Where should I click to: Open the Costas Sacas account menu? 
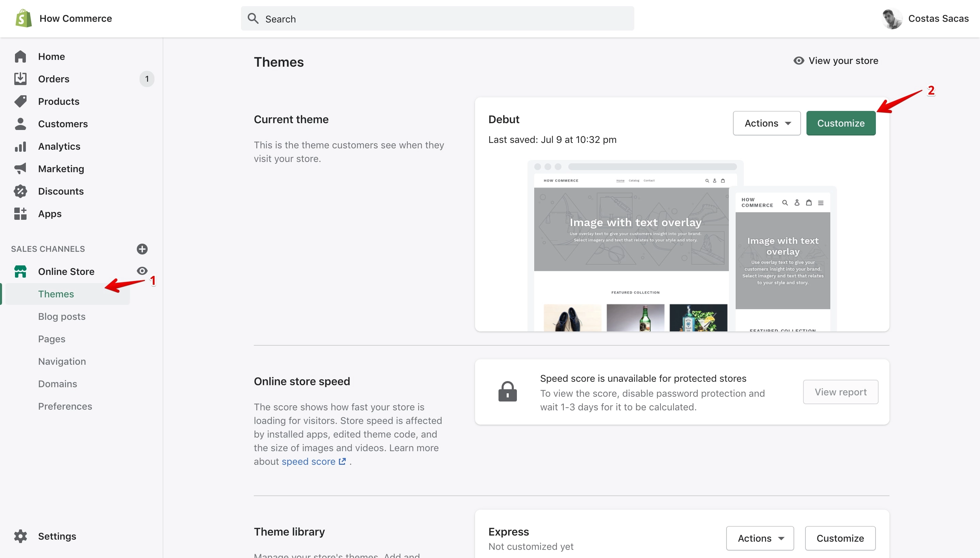(x=925, y=18)
